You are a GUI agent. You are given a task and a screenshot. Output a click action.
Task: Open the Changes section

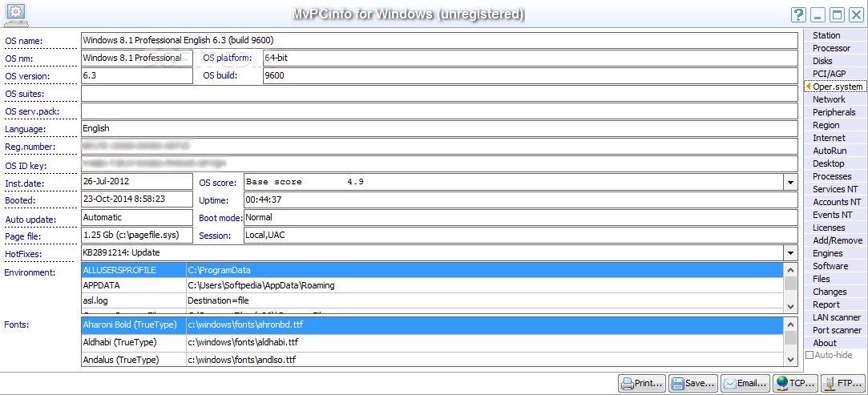point(834,292)
